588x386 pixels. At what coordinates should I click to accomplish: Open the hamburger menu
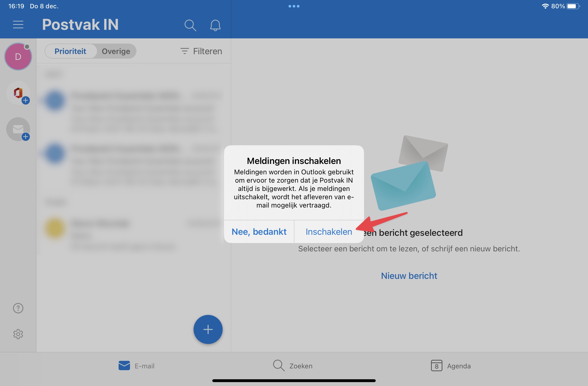[x=18, y=25]
